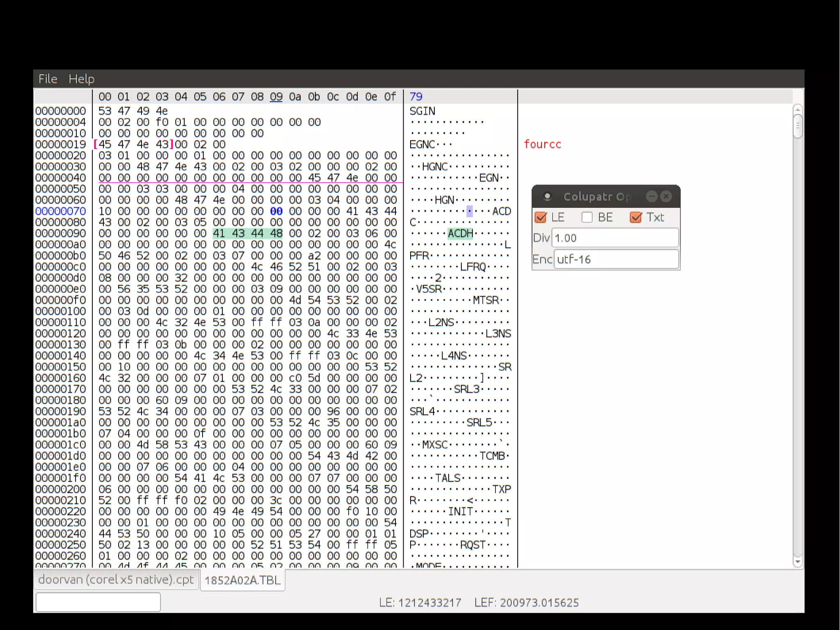
Task: Close the Colupatr Options dialog
Action: point(666,197)
